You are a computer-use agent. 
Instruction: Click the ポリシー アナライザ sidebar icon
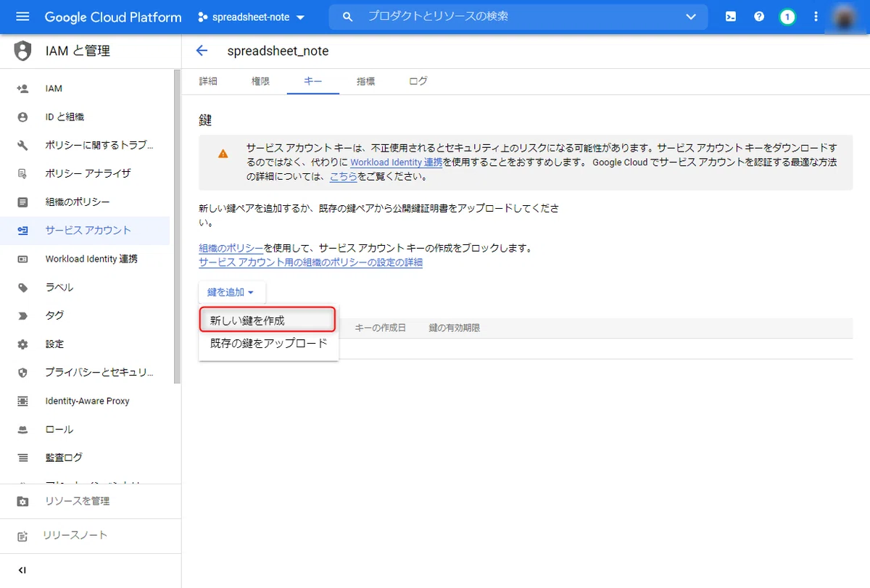(22, 173)
